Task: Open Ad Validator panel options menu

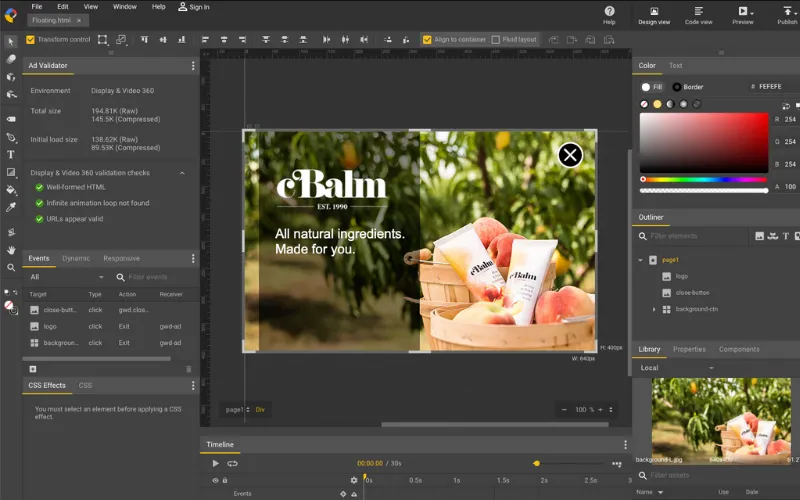Action: (x=193, y=65)
